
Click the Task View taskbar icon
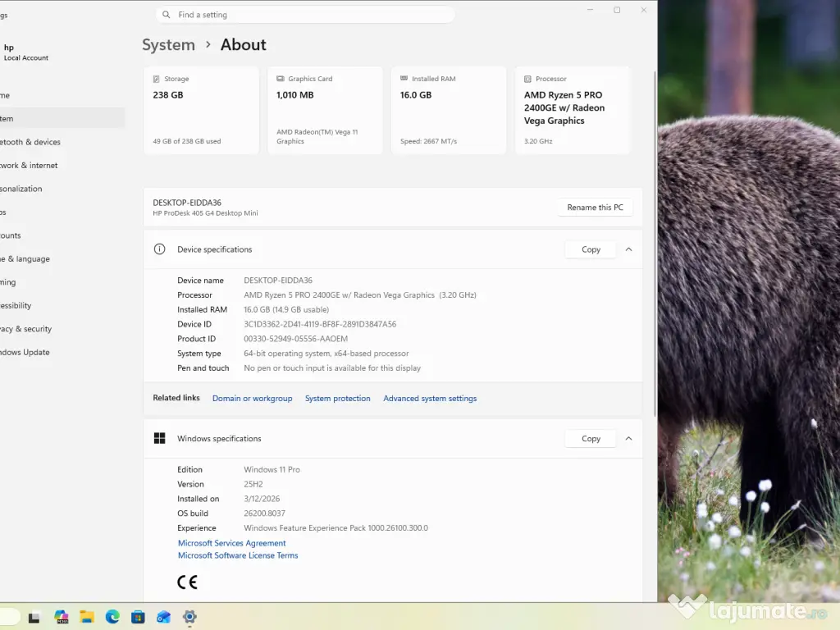(34, 617)
